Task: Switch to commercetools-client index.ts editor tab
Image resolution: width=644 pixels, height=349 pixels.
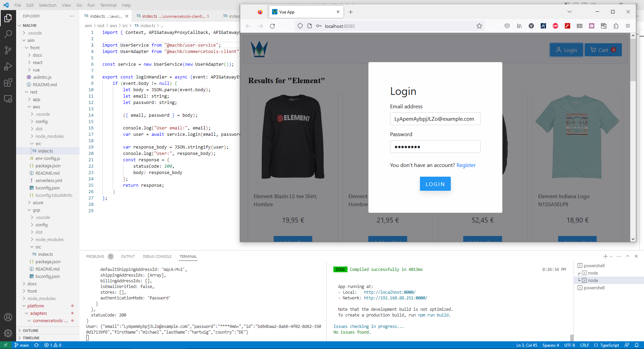Action: click(x=174, y=16)
